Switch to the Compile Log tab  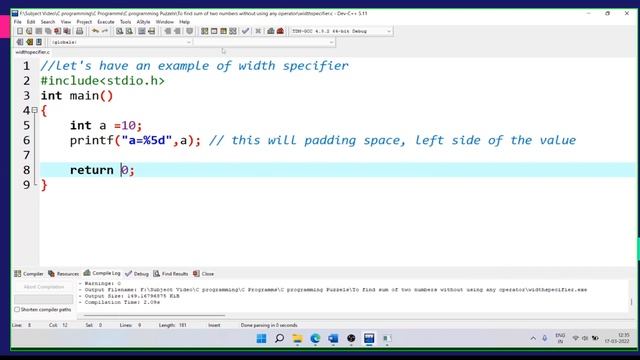tap(102, 273)
